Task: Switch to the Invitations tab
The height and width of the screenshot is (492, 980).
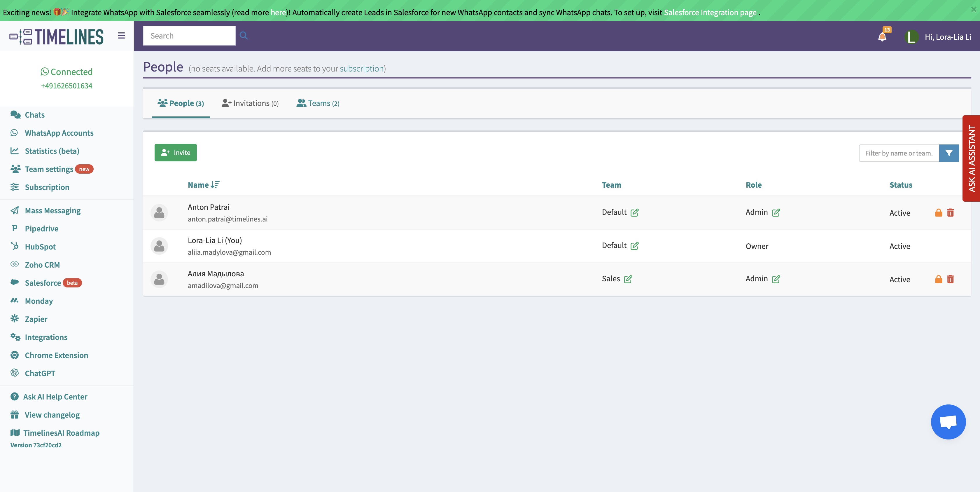Action: [x=250, y=104]
